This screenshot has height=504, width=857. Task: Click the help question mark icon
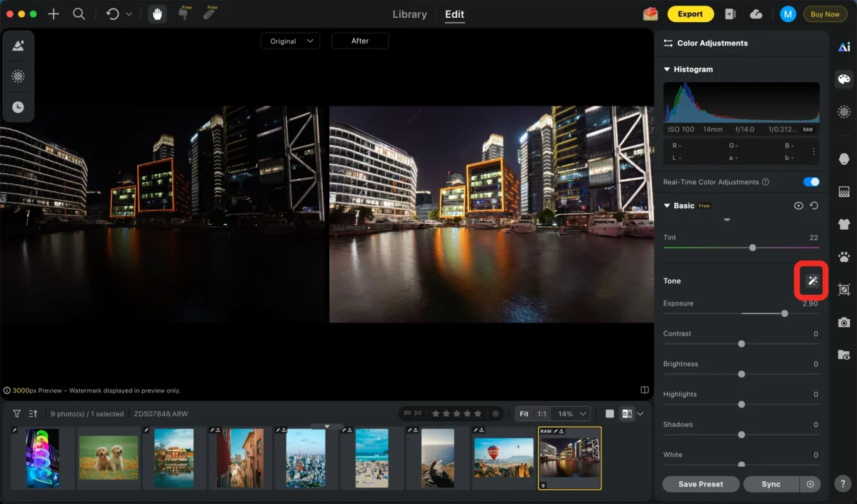(844, 483)
